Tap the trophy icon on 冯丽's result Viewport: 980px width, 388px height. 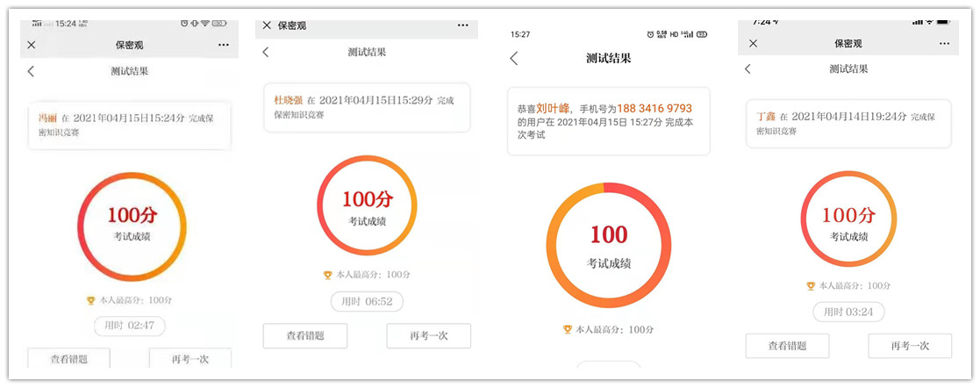click(90, 300)
